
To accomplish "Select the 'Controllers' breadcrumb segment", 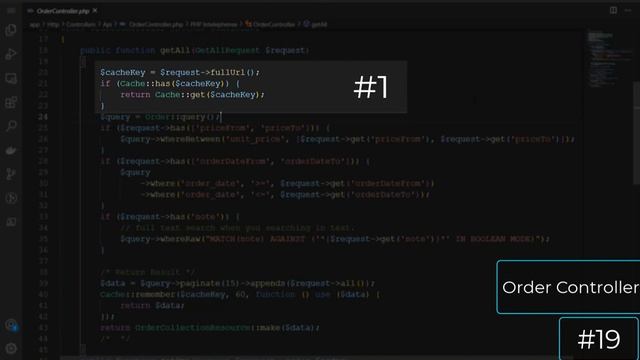I will click(x=81, y=24).
